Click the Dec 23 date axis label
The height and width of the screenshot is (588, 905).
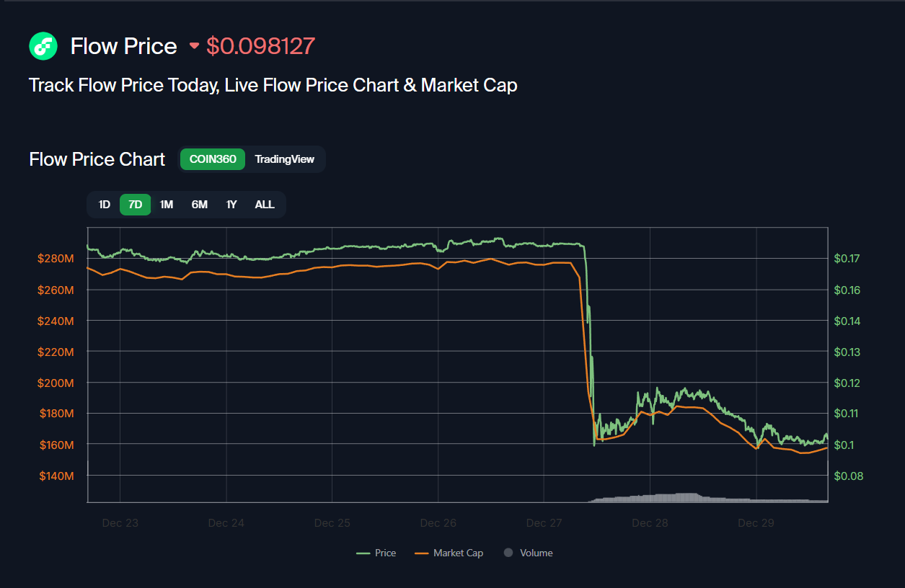[x=120, y=523]
